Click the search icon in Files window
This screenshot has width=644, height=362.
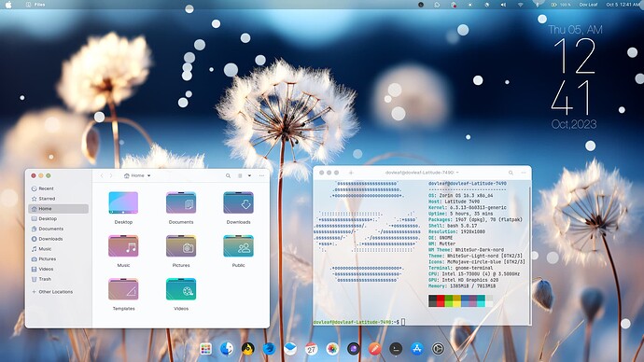point(228,175)
